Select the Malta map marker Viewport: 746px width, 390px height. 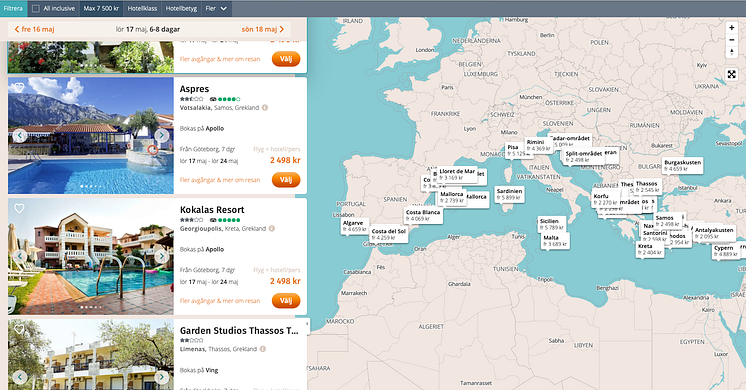click(x=555, y=241)
